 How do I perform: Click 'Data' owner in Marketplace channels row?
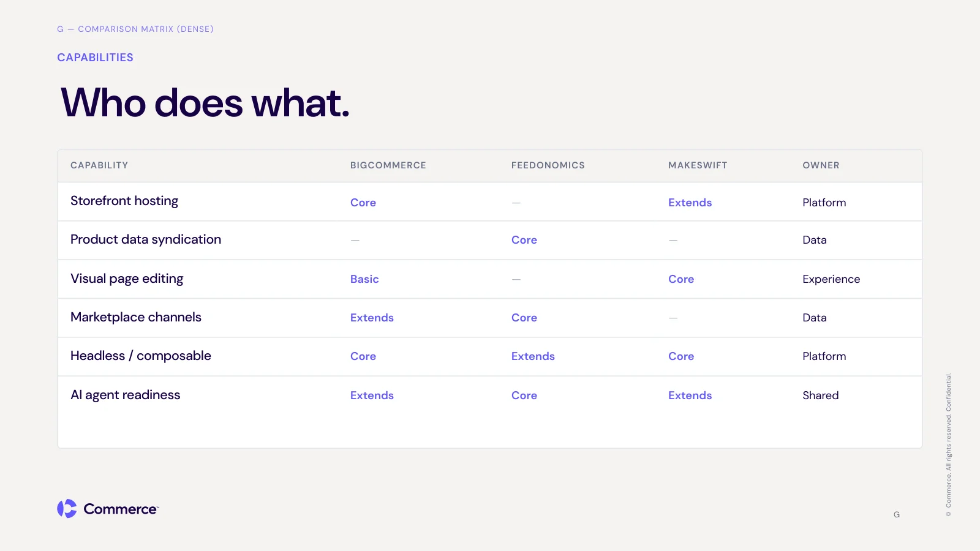point(815,318)
